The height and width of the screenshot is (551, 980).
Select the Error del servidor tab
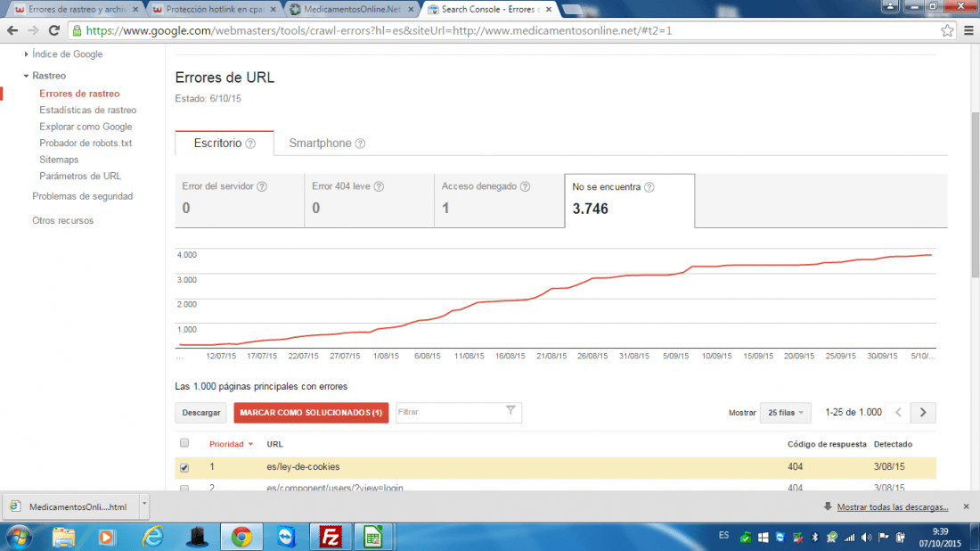pyautogui.click(x=240, y=201)
